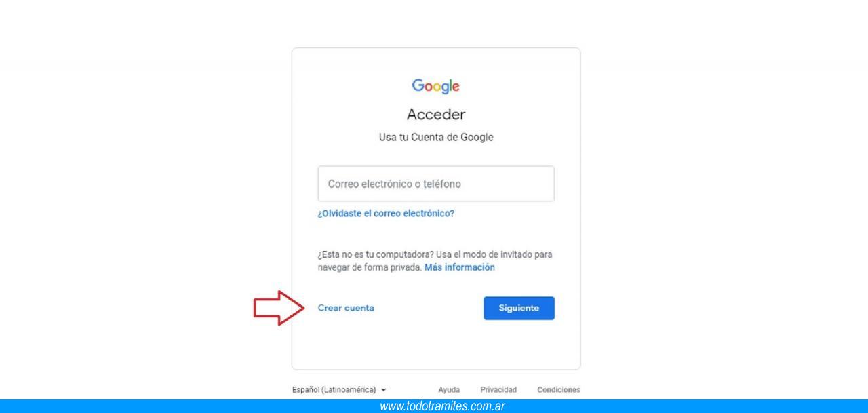
Task: Click the Usa tu Cuenta de Google subtitle
Action: click(x=436, y=137)
